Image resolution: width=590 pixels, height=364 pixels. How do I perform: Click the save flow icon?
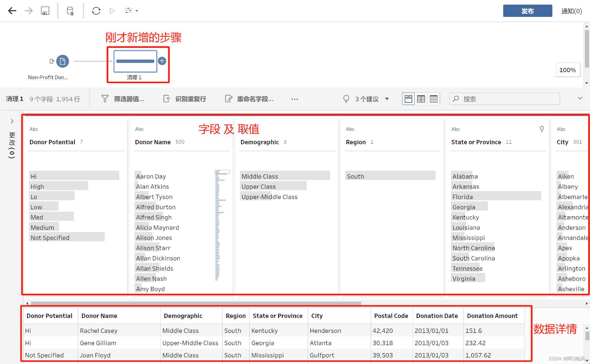[x=45, y=11]
